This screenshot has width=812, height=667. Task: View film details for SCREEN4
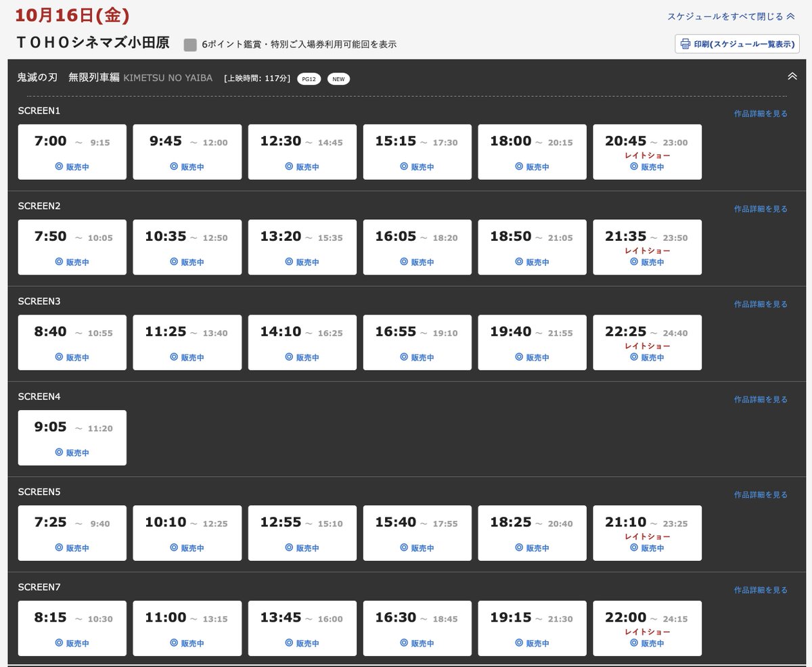click(761, 400)
